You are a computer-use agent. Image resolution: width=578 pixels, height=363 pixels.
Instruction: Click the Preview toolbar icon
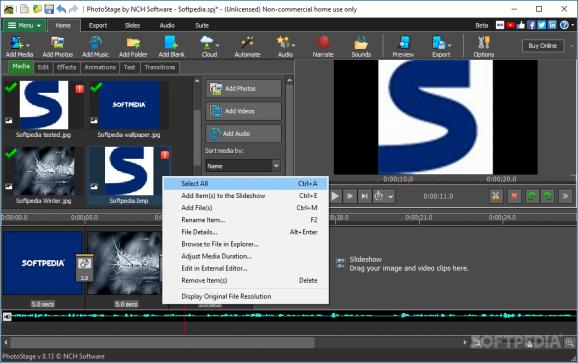[x=403, y=46]
